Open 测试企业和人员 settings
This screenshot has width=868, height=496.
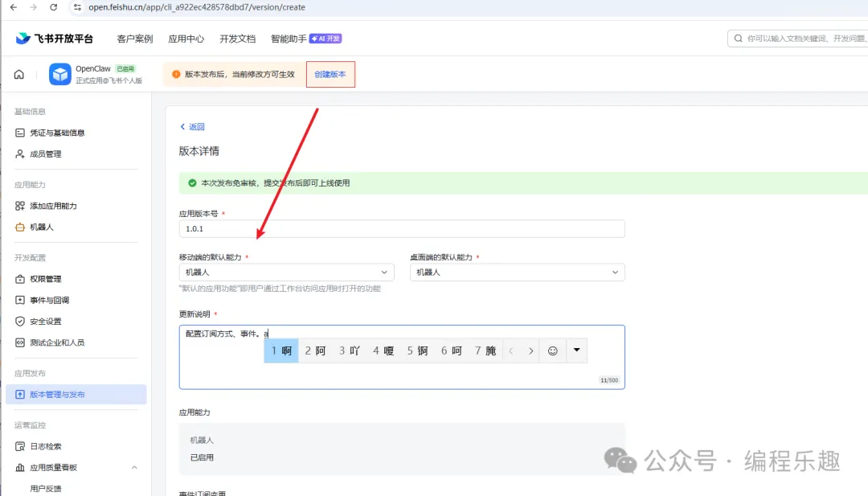(x=56, y=341)
